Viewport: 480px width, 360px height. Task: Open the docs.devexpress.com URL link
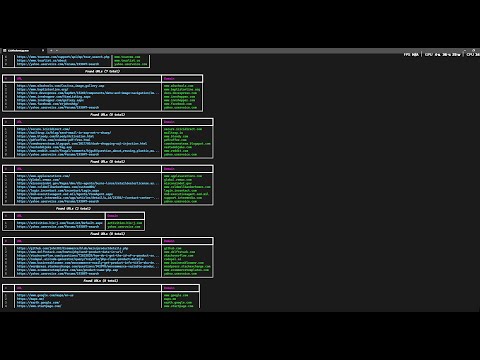point(88,93)
